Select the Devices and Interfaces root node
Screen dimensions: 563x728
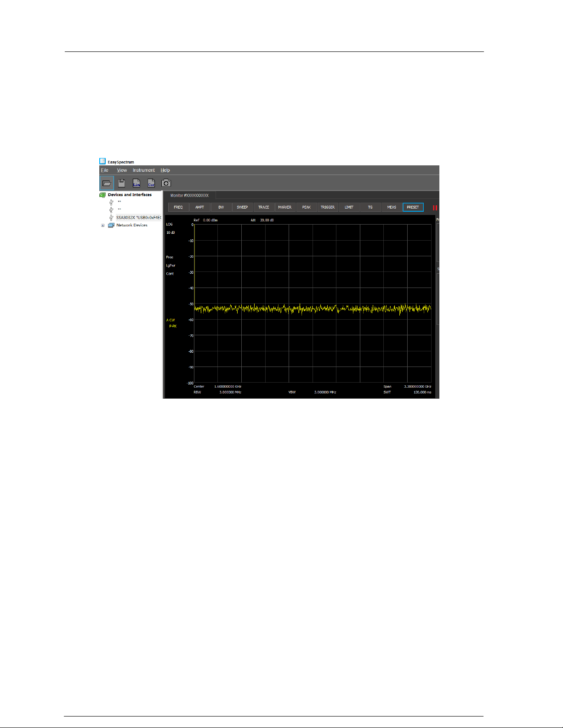pyautogui.click(x=130, y=195)
